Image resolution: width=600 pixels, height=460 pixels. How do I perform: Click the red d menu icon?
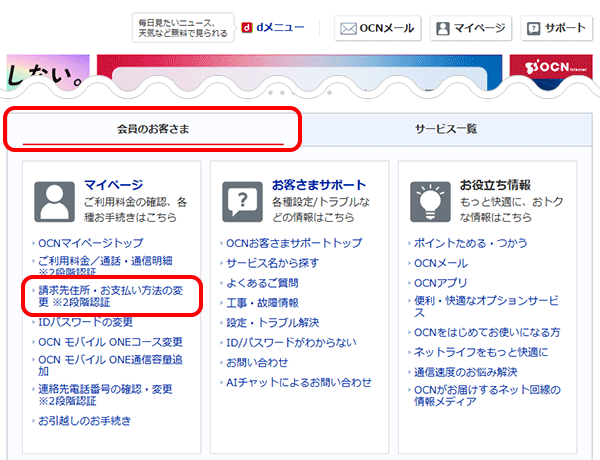pos(248,28)
